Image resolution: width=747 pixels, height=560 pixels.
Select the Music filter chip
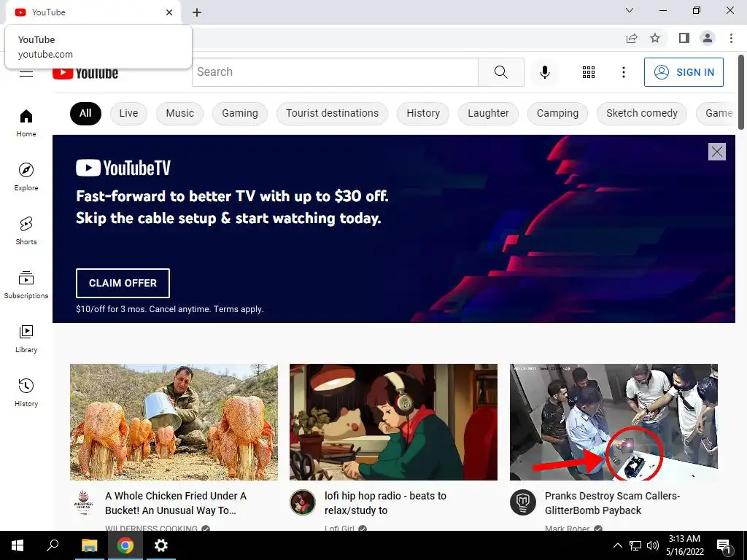coord(180,113)
